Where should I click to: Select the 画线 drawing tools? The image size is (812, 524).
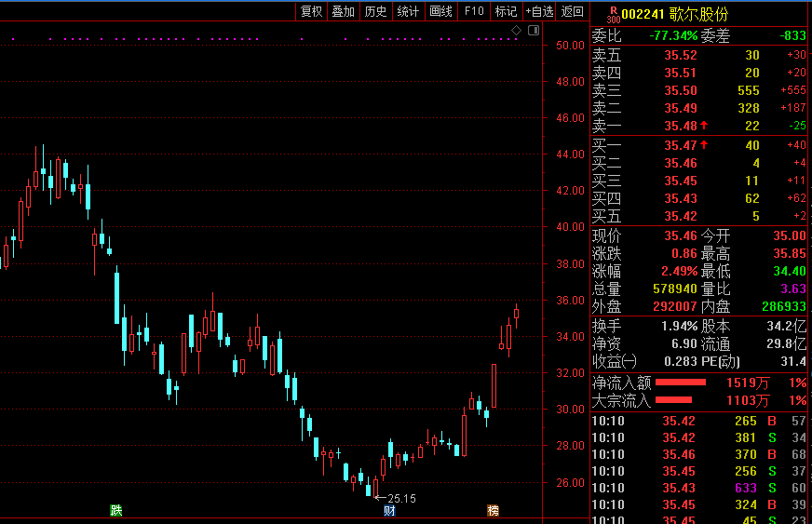coord(440,11)
